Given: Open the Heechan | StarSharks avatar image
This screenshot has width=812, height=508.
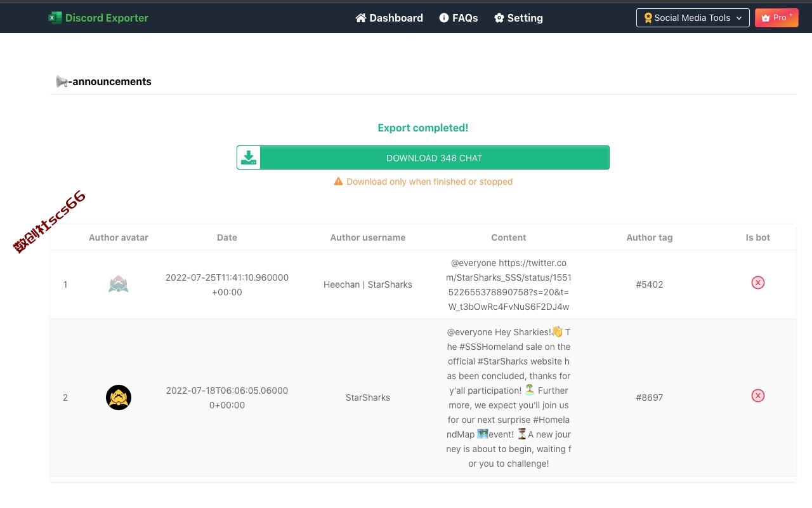Looking at the screenshot, I should [x=119, y=284].
